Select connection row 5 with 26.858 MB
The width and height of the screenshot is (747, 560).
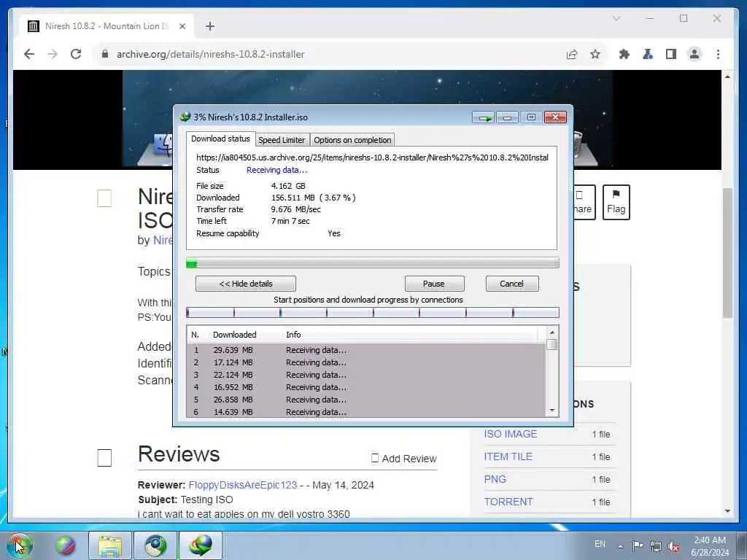pyautogui.click(x=366, y=400)
